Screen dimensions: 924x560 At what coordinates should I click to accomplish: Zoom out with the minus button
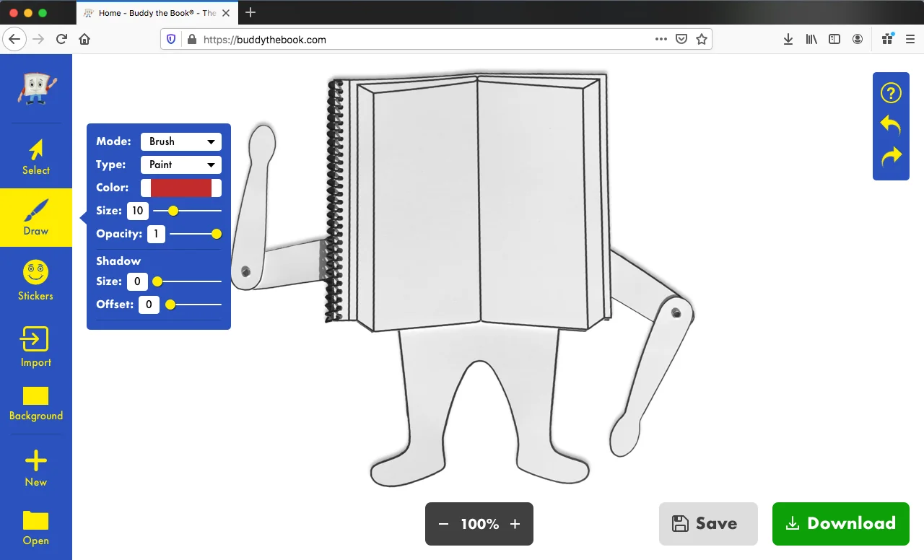[x=444, y=524]
